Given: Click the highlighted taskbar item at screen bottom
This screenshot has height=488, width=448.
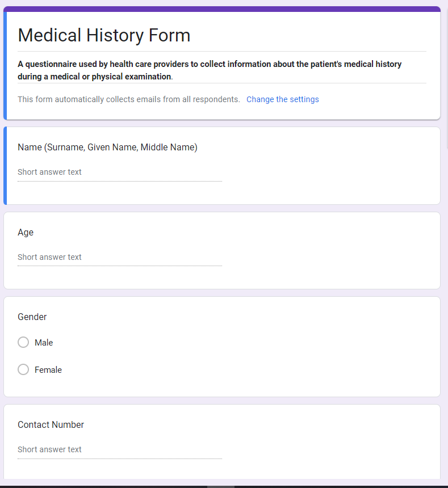Looking at the screenshot, I should (x=220, y=486).
